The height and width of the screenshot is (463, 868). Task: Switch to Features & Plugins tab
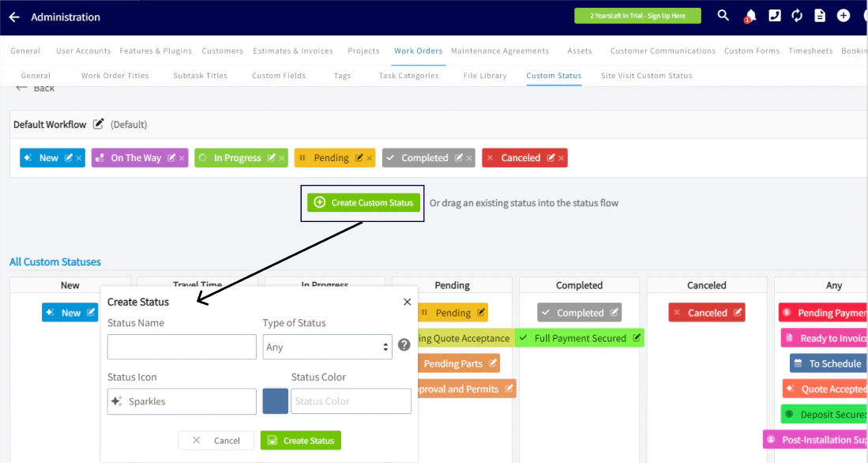(156, 51)
